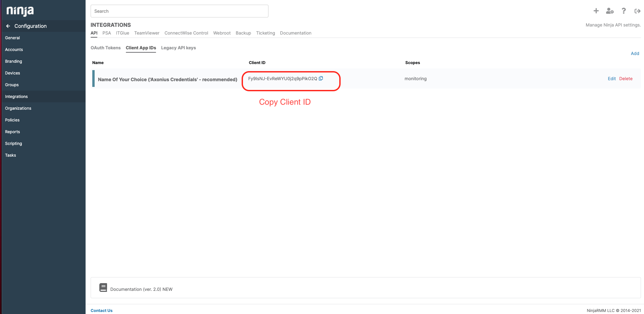The width and height of the screenshot is (644, 314).
Task: Switch to the PSA tab
Action: (107, 33)
